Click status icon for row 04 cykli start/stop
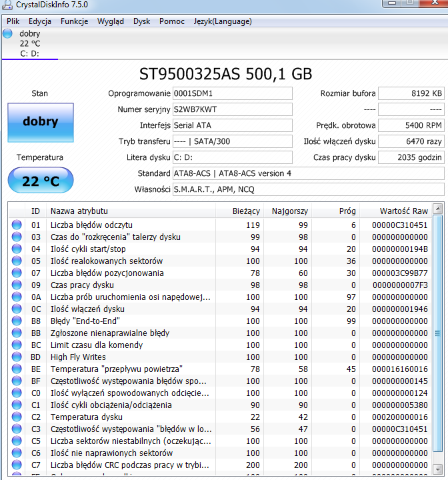Image resolution: width=448 pixels, height=480 pixels. pos(17,249)
